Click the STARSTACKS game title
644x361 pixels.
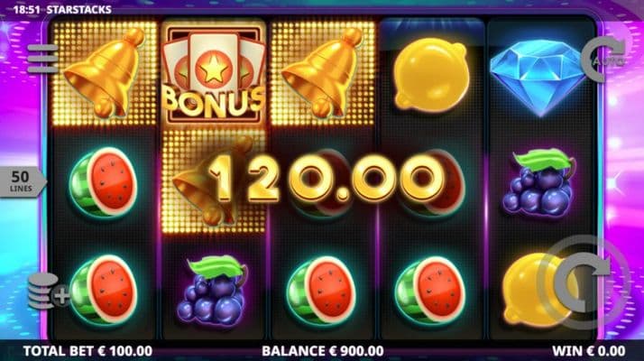[78, 9]
